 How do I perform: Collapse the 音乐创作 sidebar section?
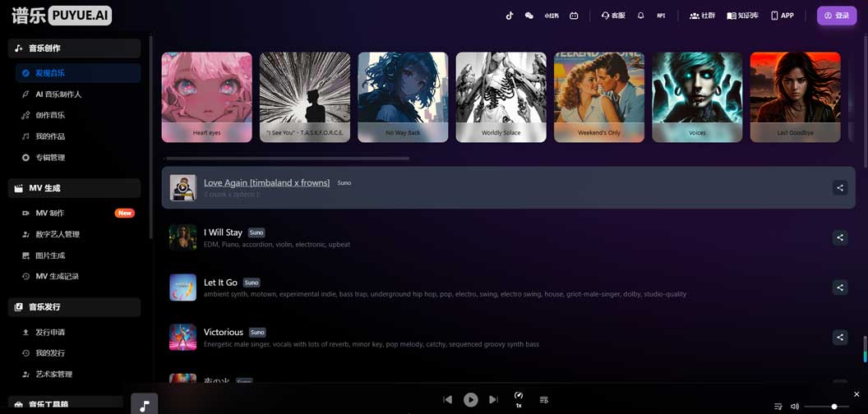pyautogui.click(x=74, y=48)
